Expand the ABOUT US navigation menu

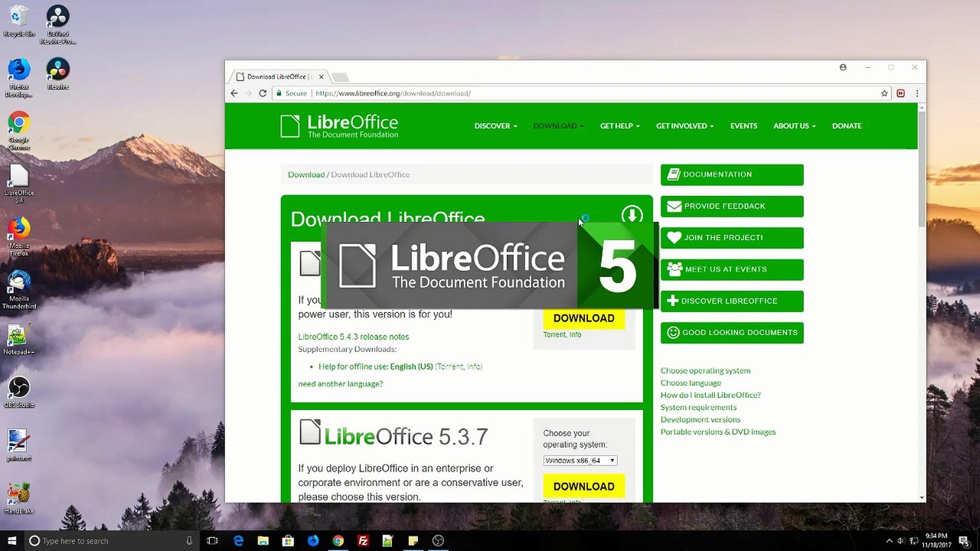(x=794, y=126)
